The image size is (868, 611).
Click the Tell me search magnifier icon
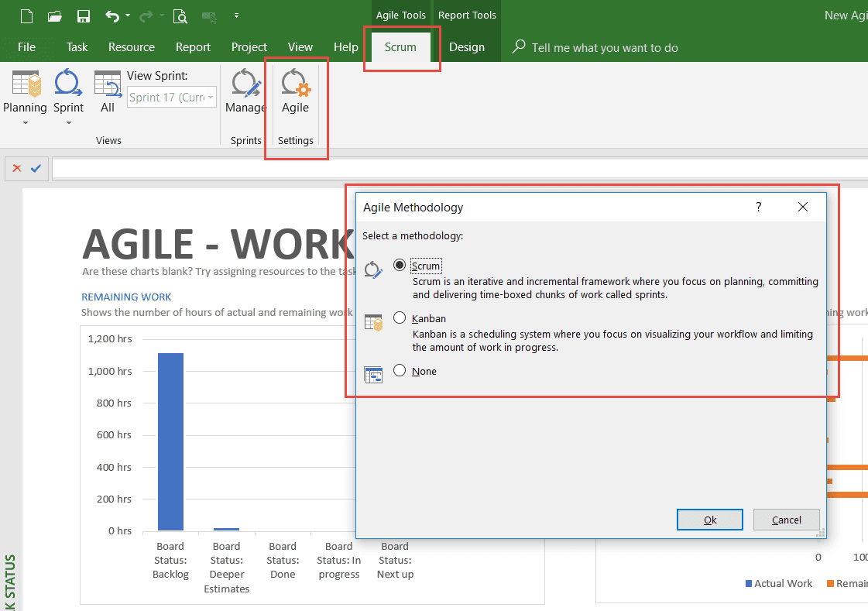519,46
